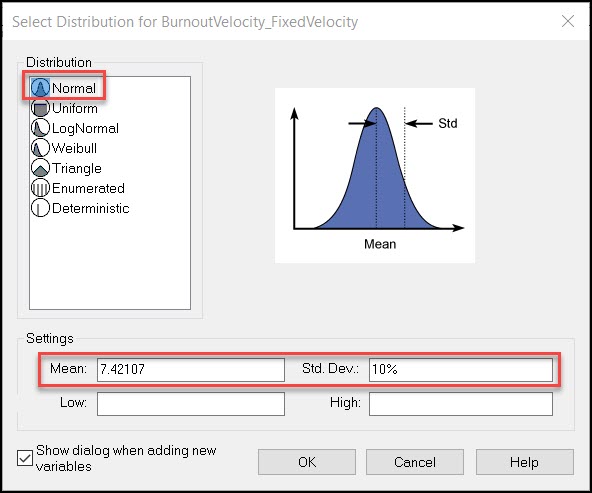Click the Std. Dev. input field
Viewport: 592px width, 493px height.
(461, 369)
